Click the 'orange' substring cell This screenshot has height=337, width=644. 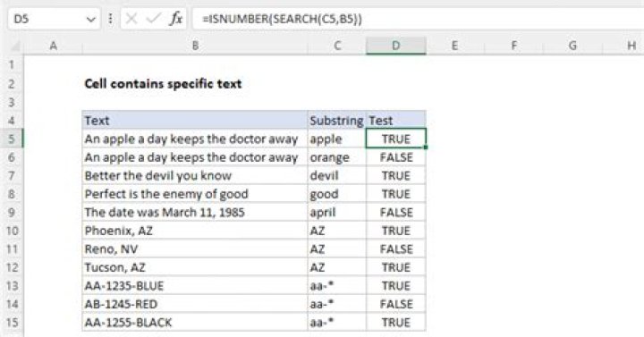click(337, 157)
